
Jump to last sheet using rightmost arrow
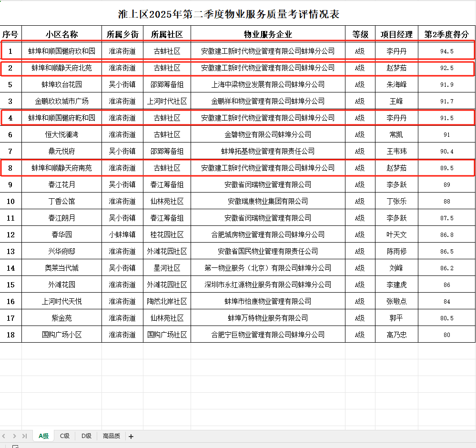point(25,436)
